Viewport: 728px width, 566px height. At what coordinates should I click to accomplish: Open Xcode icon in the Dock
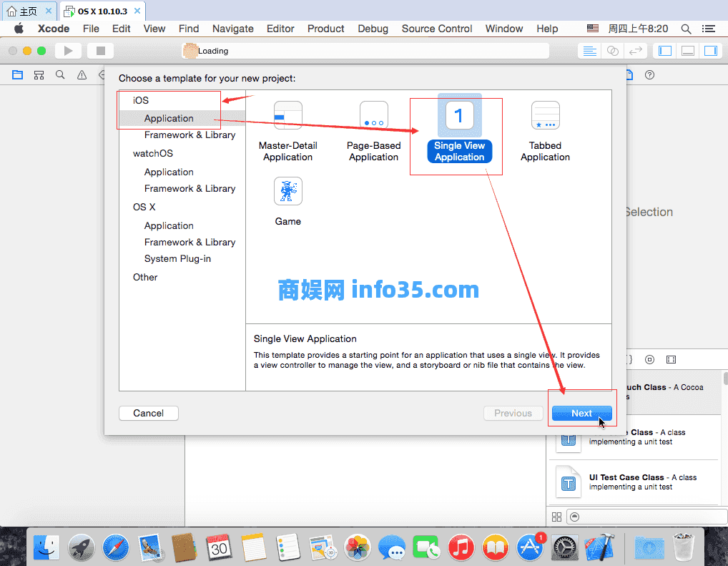599,547
